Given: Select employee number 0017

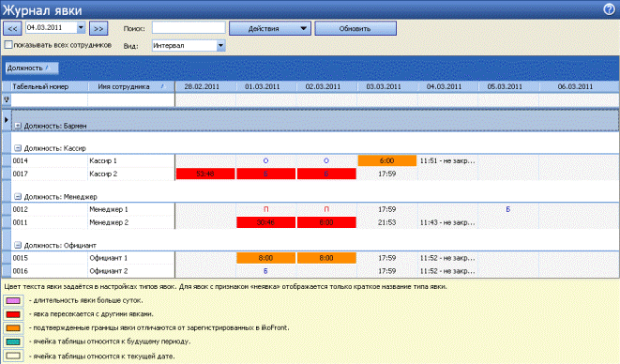Looking at the screenshot, I should coord(49,174).
